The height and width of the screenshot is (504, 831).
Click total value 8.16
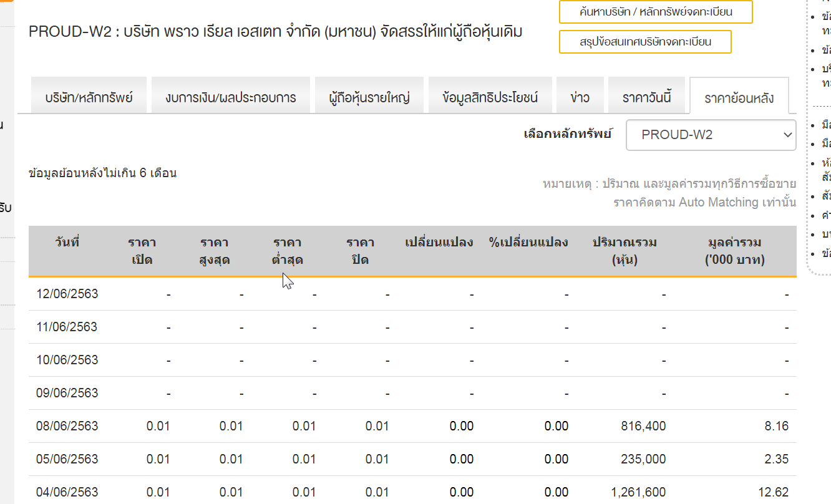click(x=777, y=426)
